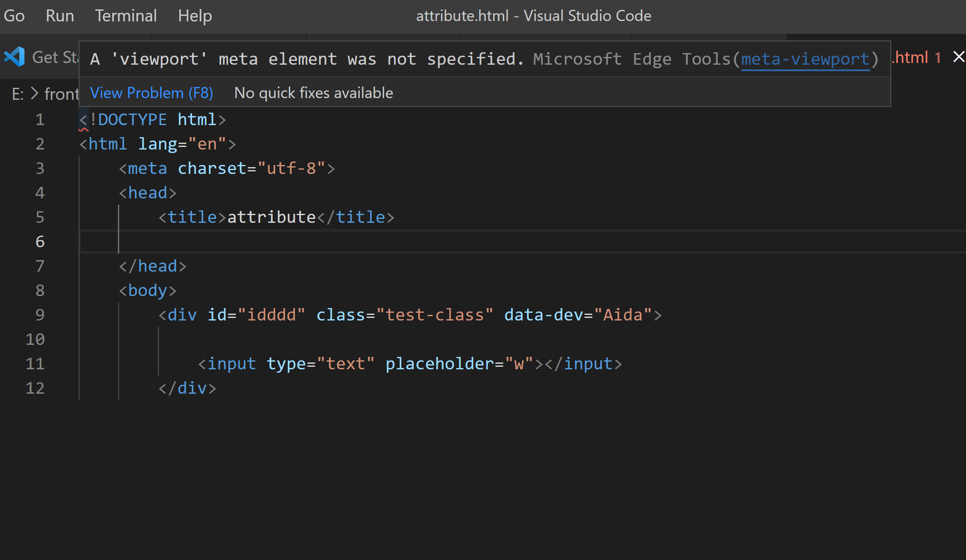Click View Problem (F8) in hover

(x=151, y=93)
